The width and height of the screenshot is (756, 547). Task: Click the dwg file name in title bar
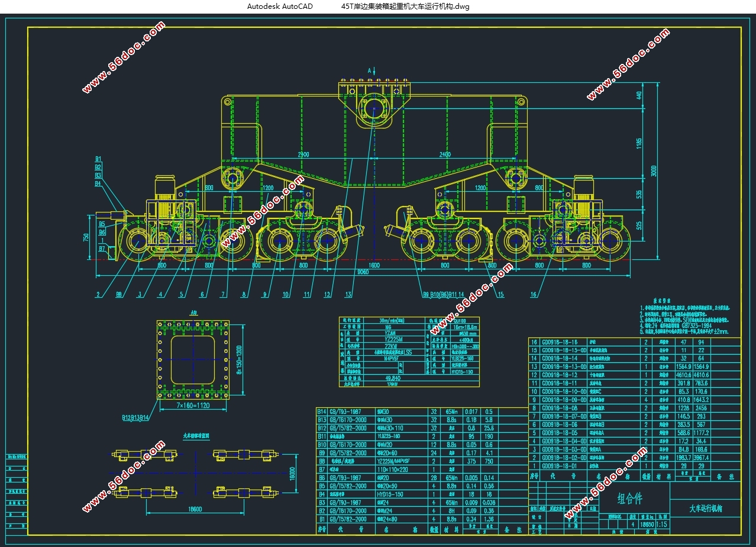point(406,7)
